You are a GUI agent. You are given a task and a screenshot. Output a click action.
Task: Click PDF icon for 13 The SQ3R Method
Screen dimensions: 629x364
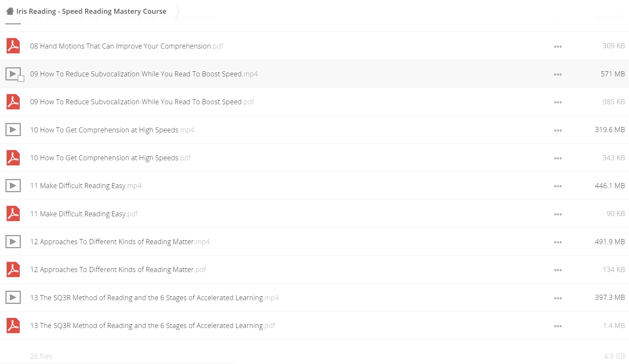tap(13, 326)
